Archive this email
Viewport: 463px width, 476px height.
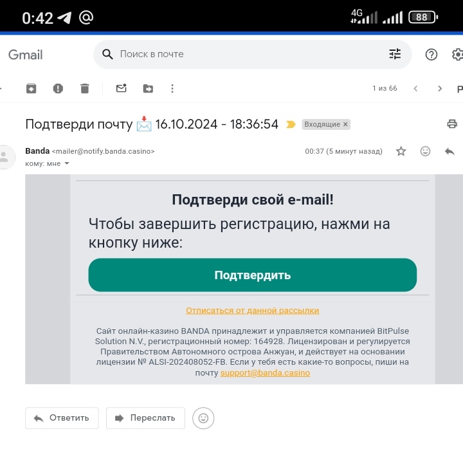click(32, 88)
